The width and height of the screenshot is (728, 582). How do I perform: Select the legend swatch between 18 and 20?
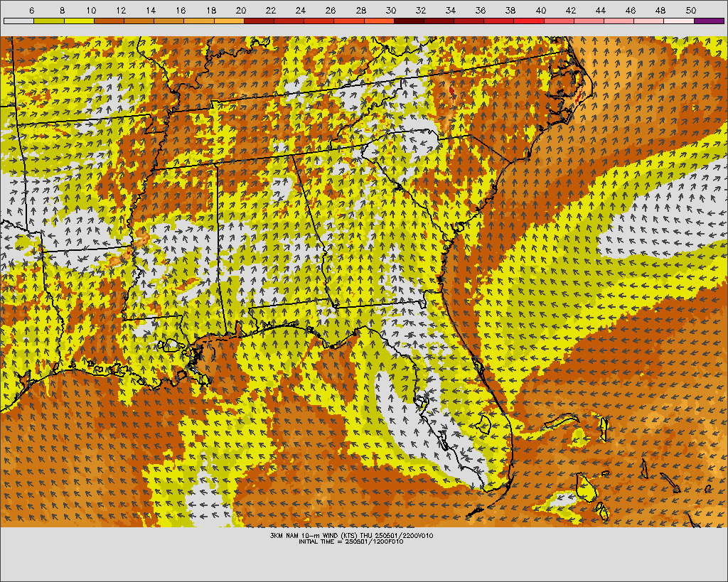click(x=229, y=21)
